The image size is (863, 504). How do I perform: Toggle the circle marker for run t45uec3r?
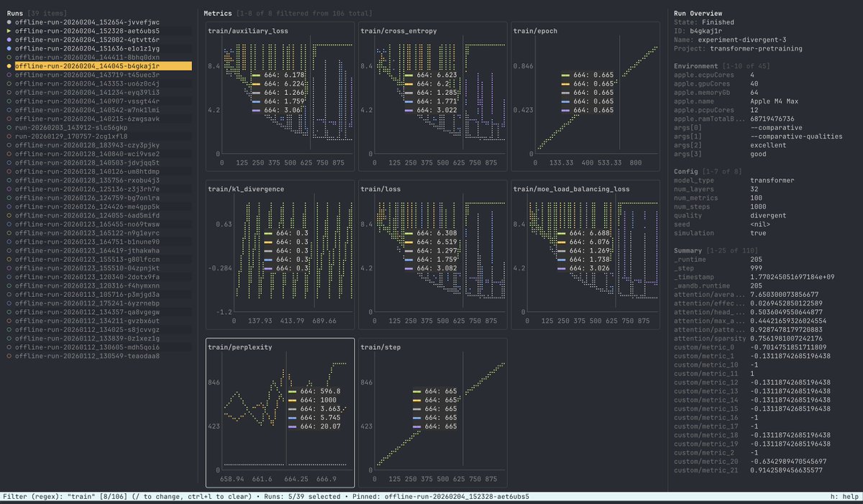coord(9,75)
